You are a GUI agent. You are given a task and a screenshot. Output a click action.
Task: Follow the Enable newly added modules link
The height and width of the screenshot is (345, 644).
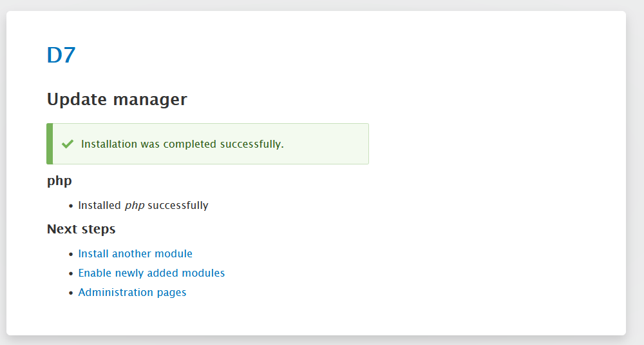click(x=151, y=273)
